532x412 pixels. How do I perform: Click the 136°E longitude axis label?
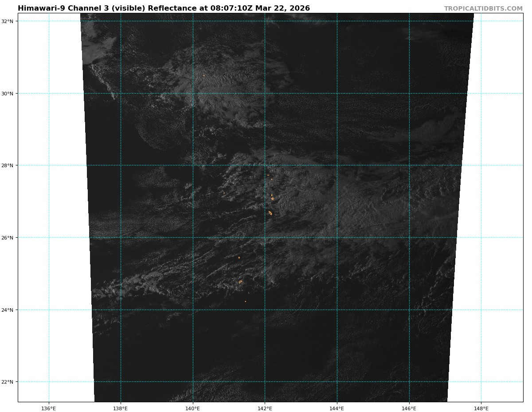coord(49,408)
